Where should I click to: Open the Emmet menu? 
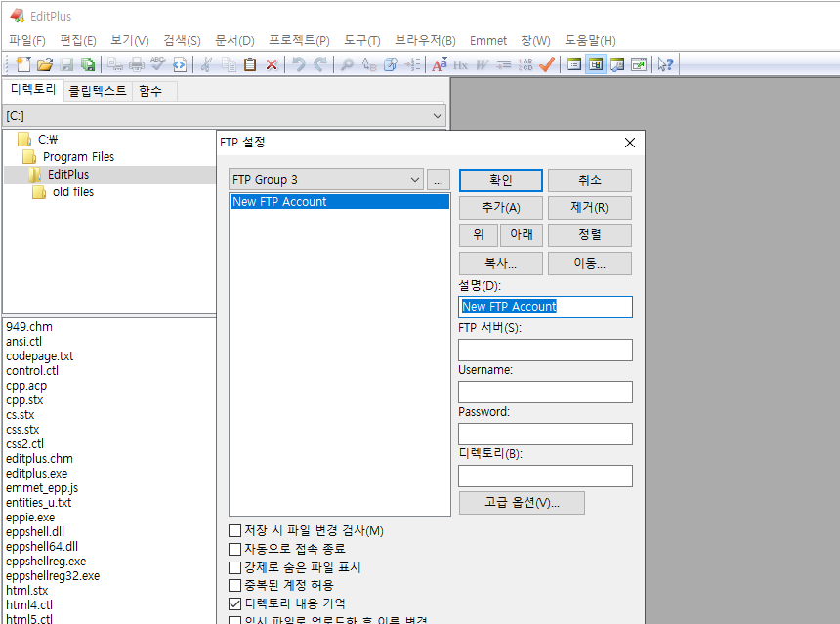pos(488,41)
